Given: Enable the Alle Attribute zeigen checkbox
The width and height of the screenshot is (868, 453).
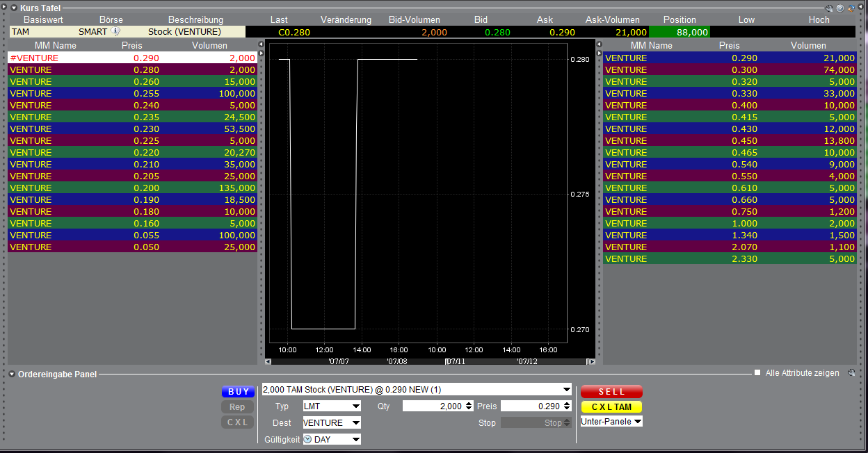Looking at the screenshot, I should (x=757, y=373).
